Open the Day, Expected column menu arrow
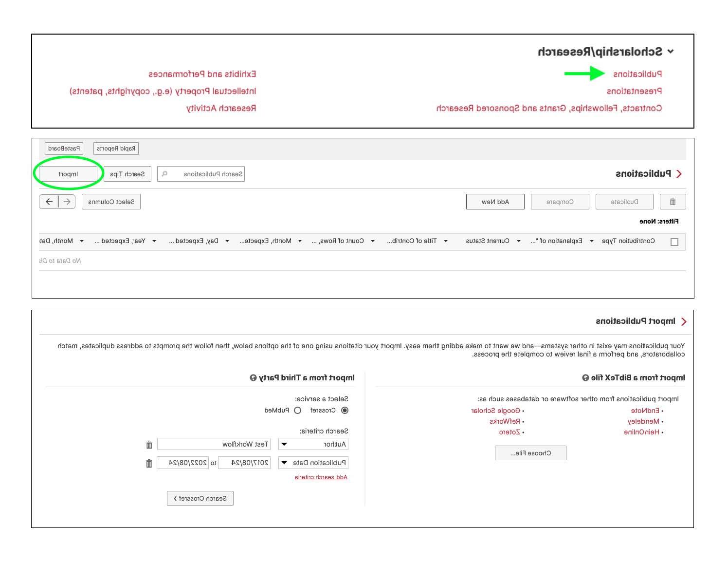728x563 pixels. (154, 241)
